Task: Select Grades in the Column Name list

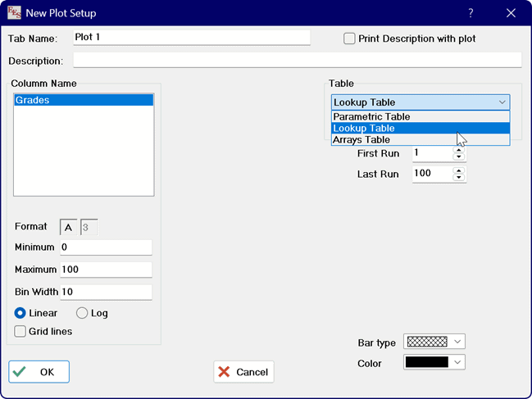Action: (84, 100)
